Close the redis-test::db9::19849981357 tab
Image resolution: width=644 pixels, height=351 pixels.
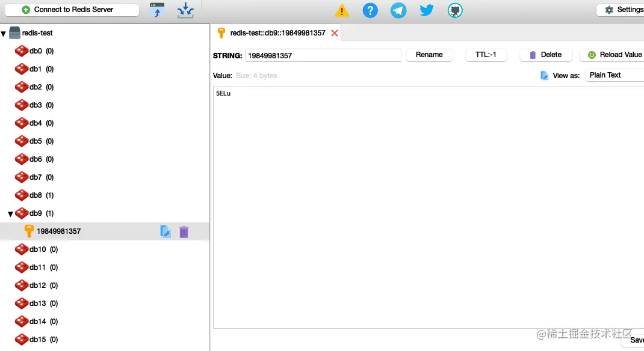335,33
